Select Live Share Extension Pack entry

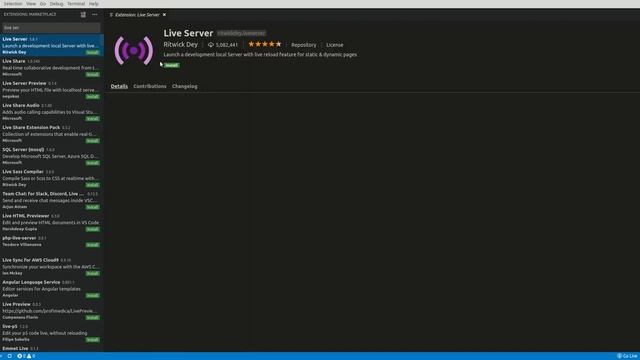(x=51, y=133)
